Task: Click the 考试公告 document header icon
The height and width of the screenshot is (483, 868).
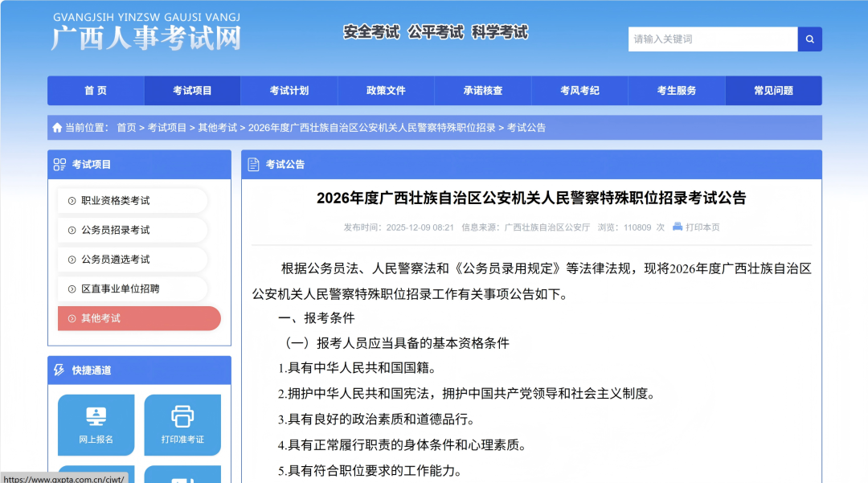Action: click(x=254, y=165)
